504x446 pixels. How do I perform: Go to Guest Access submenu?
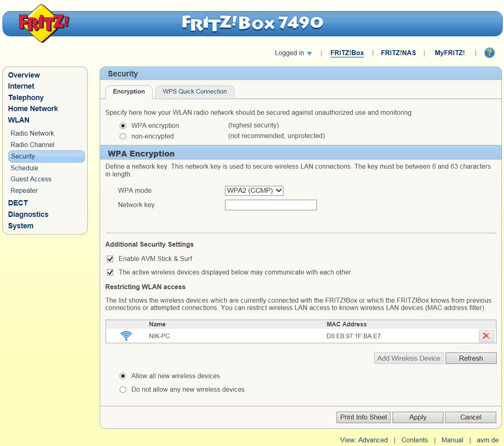coord(31,179)
